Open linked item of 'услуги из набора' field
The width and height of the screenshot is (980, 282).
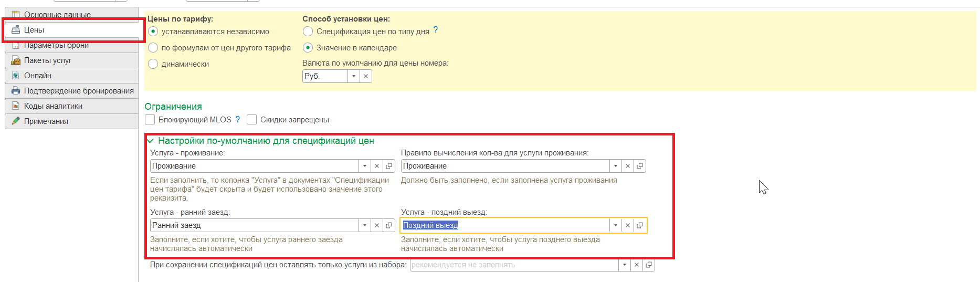(x=649, y=265)
